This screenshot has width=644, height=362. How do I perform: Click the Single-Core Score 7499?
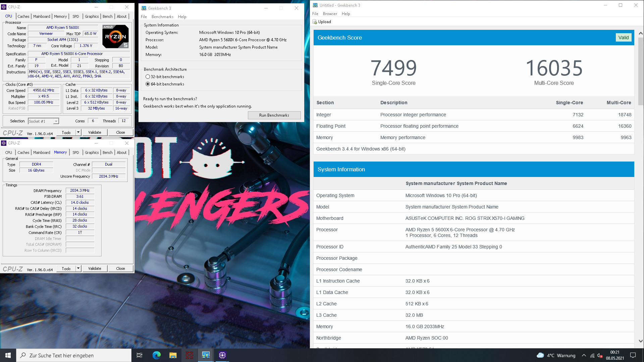click(393, 68)
